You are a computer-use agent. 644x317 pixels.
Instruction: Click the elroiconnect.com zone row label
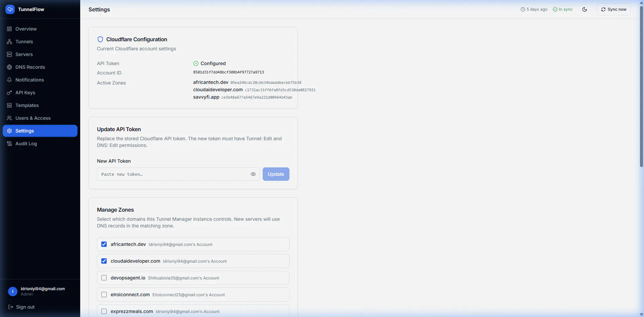(130, 295)
